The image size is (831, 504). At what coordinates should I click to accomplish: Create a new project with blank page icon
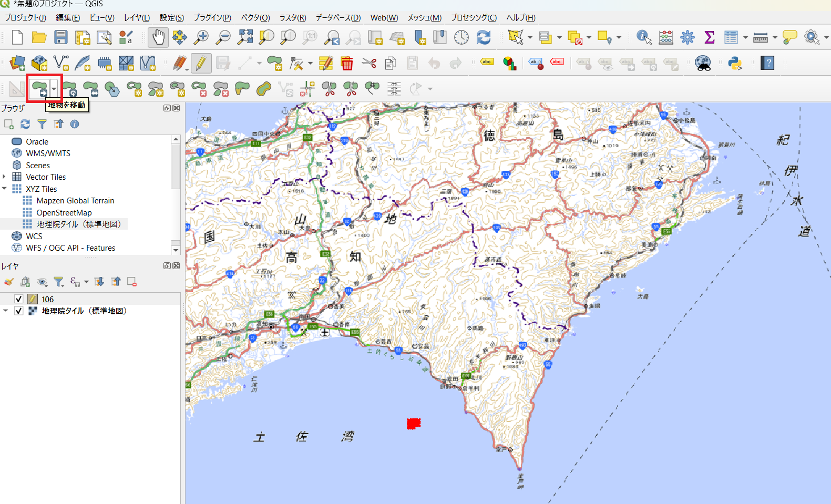(x=17, y=37)
